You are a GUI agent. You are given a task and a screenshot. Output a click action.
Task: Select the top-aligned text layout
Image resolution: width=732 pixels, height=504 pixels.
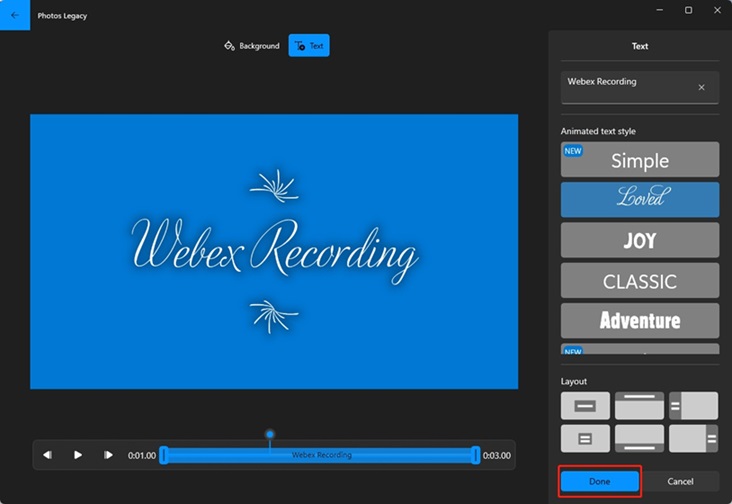(x=640, y=406)
